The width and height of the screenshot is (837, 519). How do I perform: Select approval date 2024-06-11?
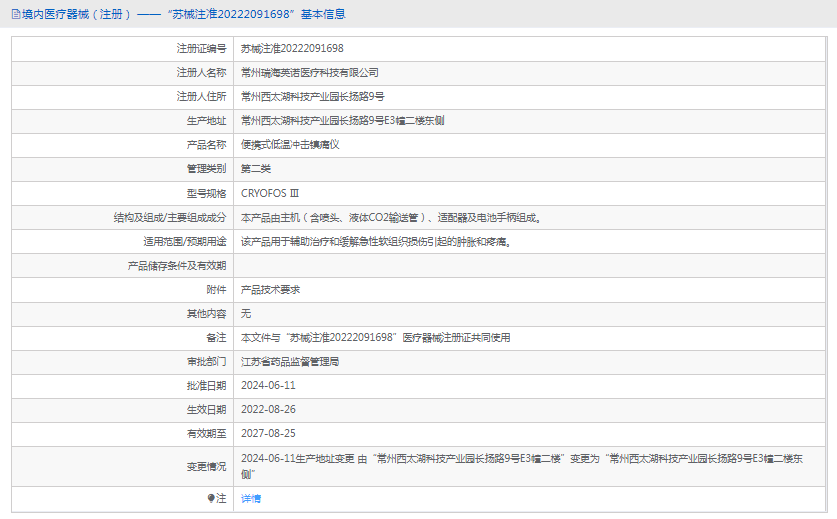pyautogui.click(x=268, y=386)
